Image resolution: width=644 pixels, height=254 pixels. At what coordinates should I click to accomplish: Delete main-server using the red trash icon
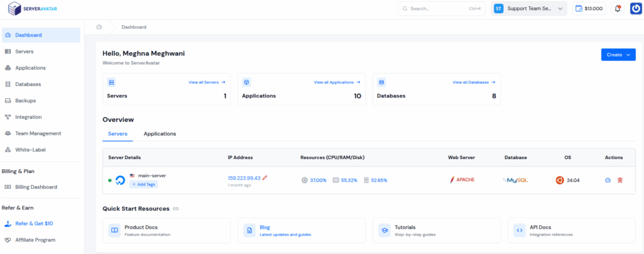[x=620, y=180]
